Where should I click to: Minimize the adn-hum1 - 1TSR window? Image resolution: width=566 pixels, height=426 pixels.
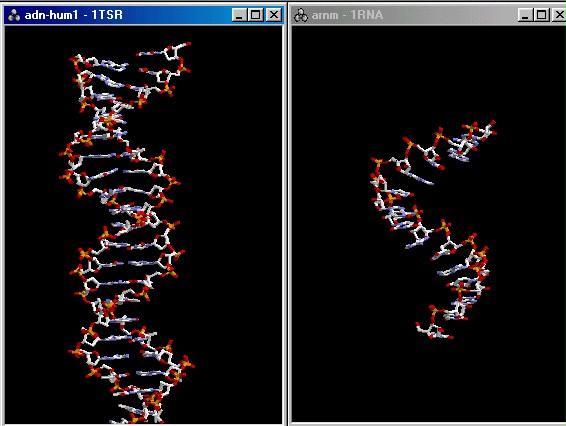point(239,15)
